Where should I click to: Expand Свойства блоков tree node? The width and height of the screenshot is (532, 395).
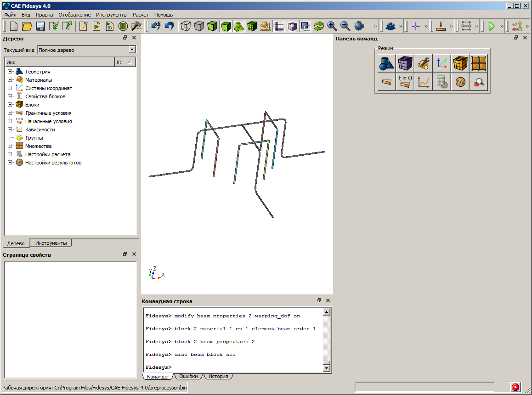click(10, 96)
